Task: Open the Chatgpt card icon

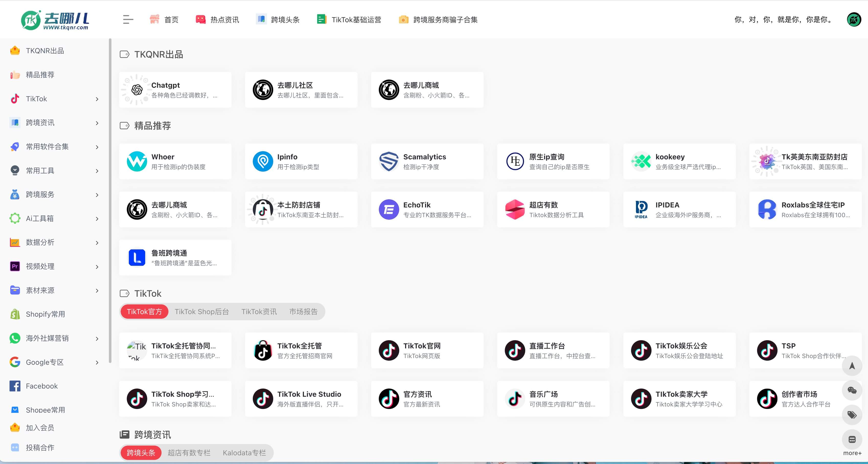Action: pyautogui.click(x=137, y=90)
